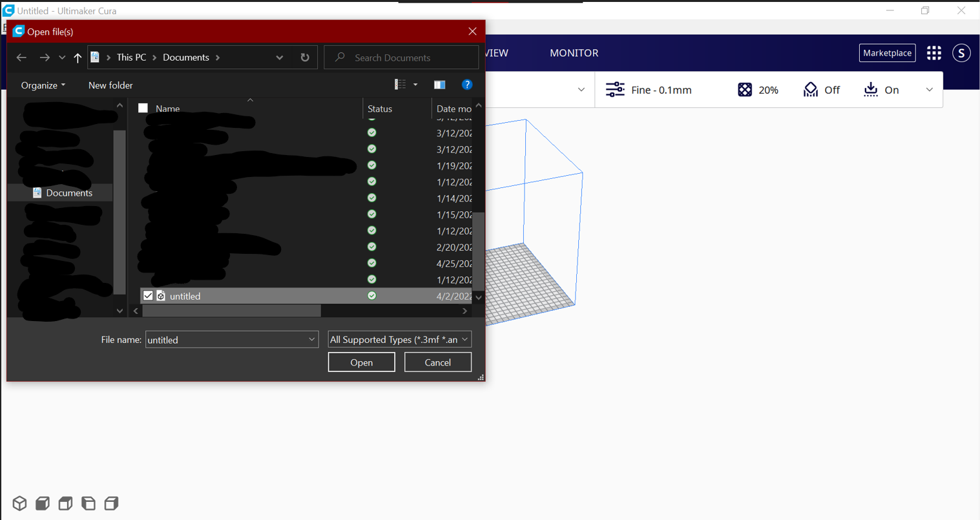Image resolution: width=980 pixels, height=520 pixels.
Task: Check the untitled file checkbox
Action: [149, 295]
